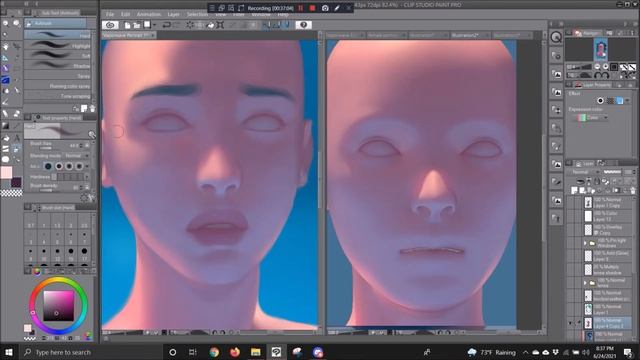Open the Selection menu

pos(198,14)
